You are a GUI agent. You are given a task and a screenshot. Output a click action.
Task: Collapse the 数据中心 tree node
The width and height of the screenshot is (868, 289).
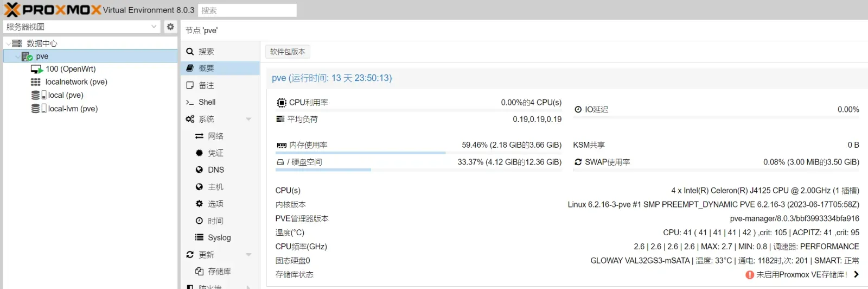[8, 43]
